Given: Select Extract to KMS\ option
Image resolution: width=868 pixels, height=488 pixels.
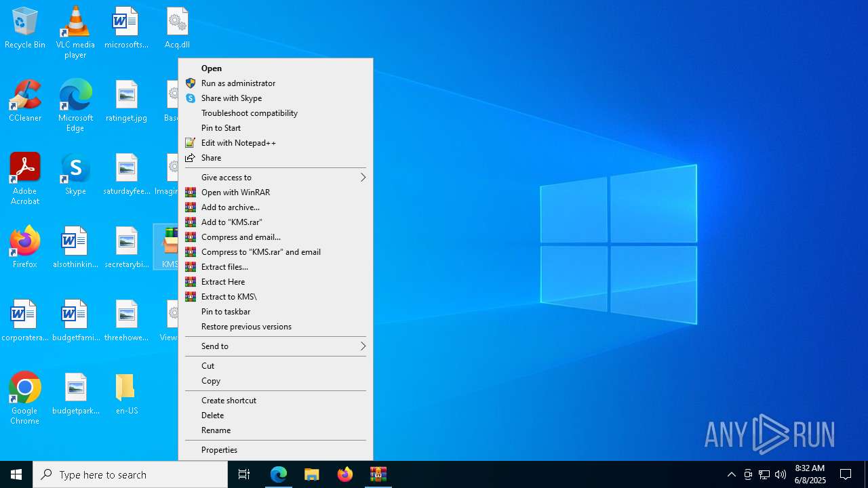Looking at the screenshot, I should [x=275, y=297].
